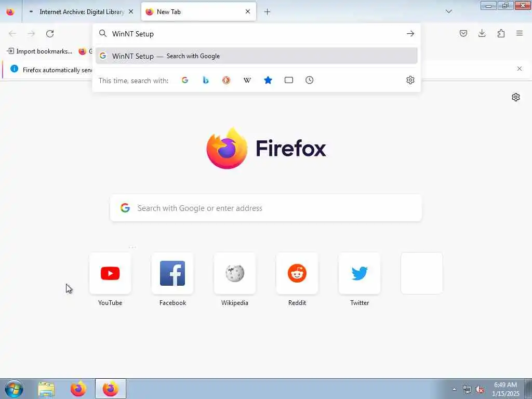Screen dimensions: 532x399
Task: Select the New Tab tab
Action: click(198, 12)
